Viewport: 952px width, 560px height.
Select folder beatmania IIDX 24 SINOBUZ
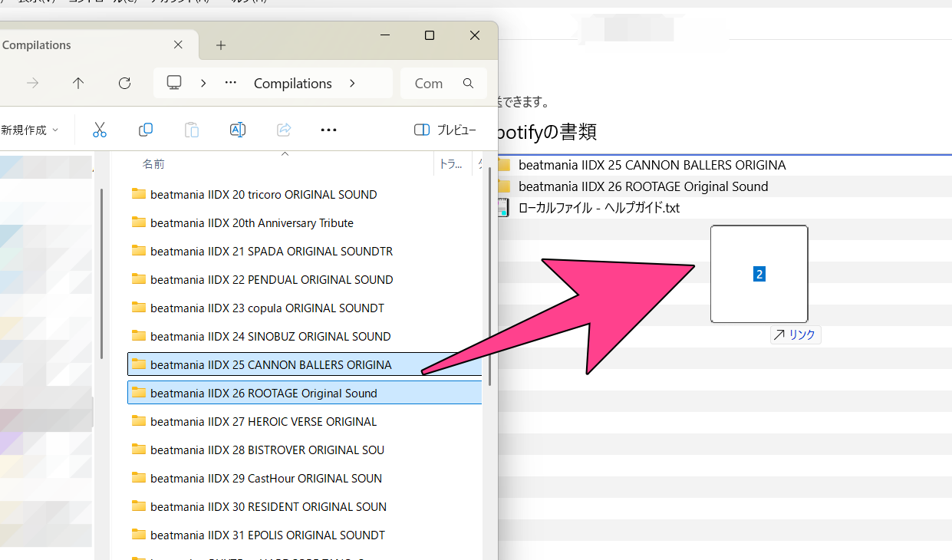[305, 337]
